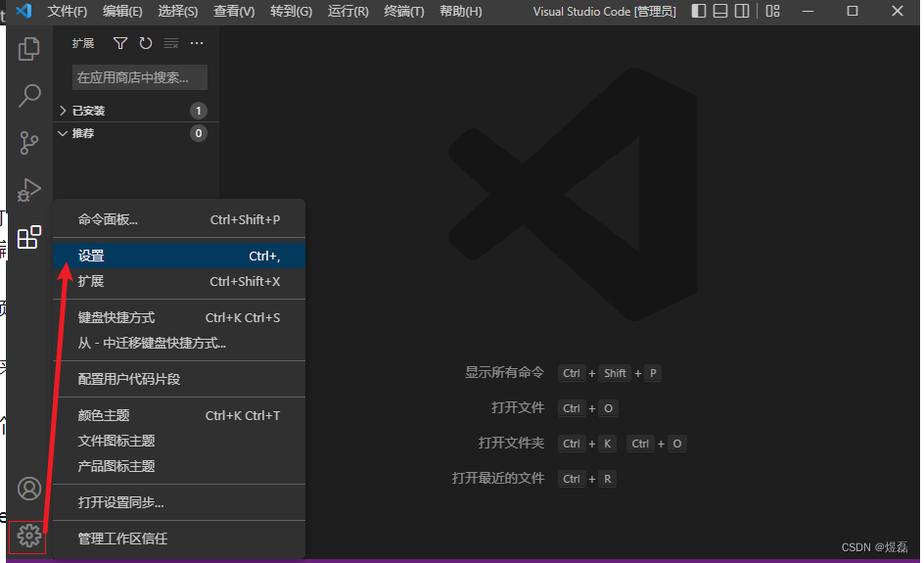This screenshot has width=924, height=563.
Task: Minimize the Visual Studio Code window
Action: coord(808,11)
